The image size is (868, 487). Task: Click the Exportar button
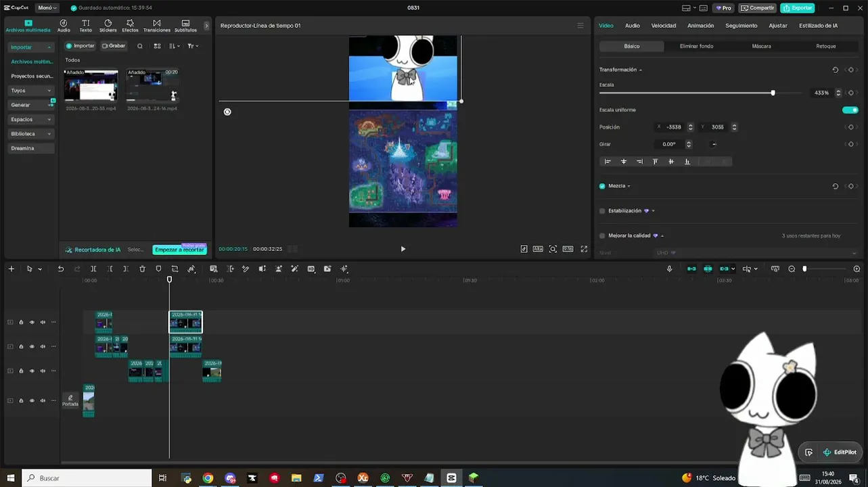tap(798, 8)
